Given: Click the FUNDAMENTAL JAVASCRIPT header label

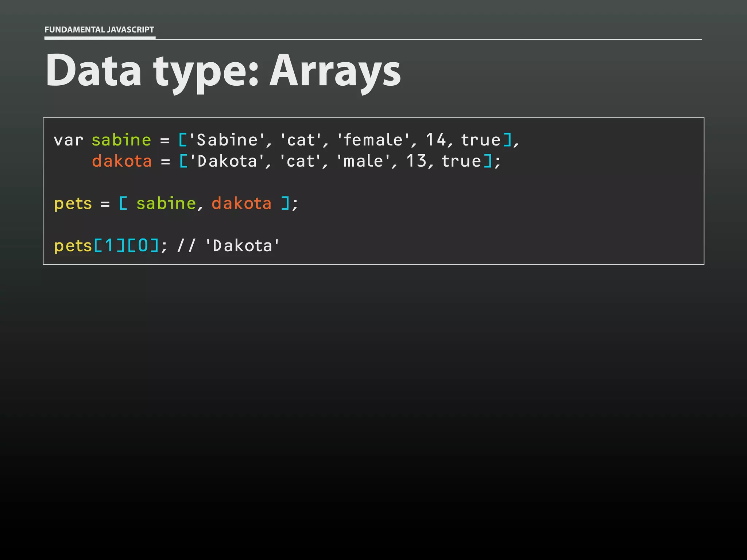Looking at the screenshot, I should [x=99, y=30].
